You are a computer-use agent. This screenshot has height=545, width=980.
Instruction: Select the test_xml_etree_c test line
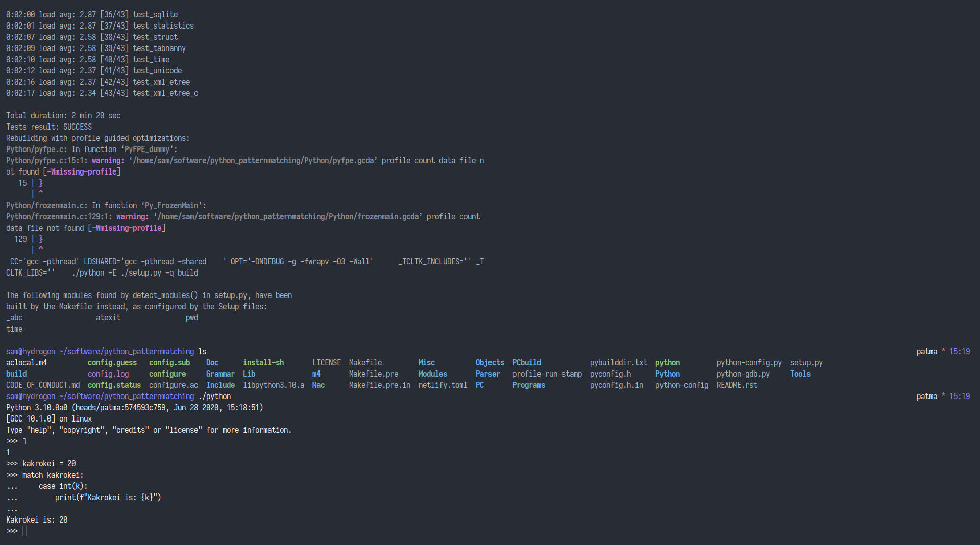pyautogui.click(x=165, y=93)
